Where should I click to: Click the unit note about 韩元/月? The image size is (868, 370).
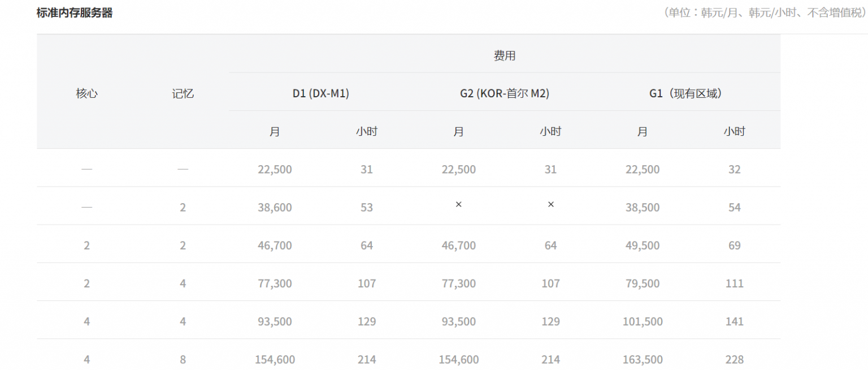tap(765, 13)
